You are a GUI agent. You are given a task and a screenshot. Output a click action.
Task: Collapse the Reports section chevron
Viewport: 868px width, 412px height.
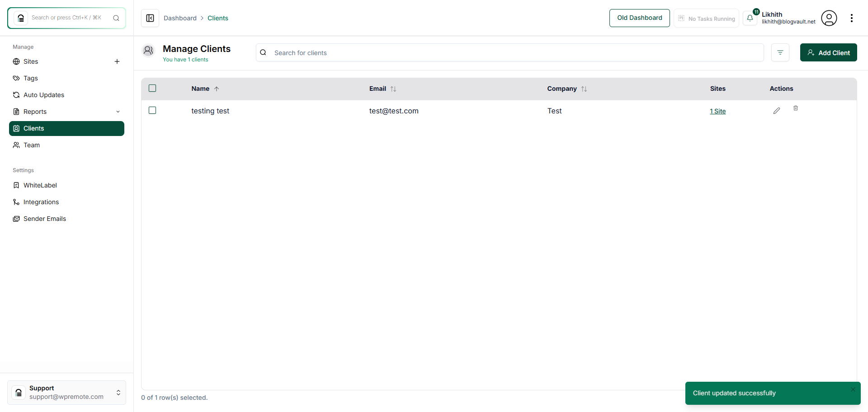118,111
